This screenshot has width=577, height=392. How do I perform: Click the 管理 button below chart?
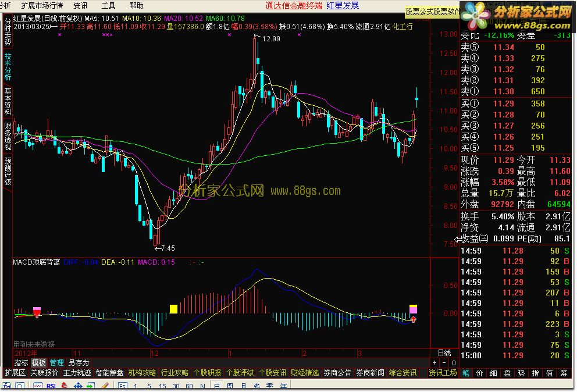[56, 363]
